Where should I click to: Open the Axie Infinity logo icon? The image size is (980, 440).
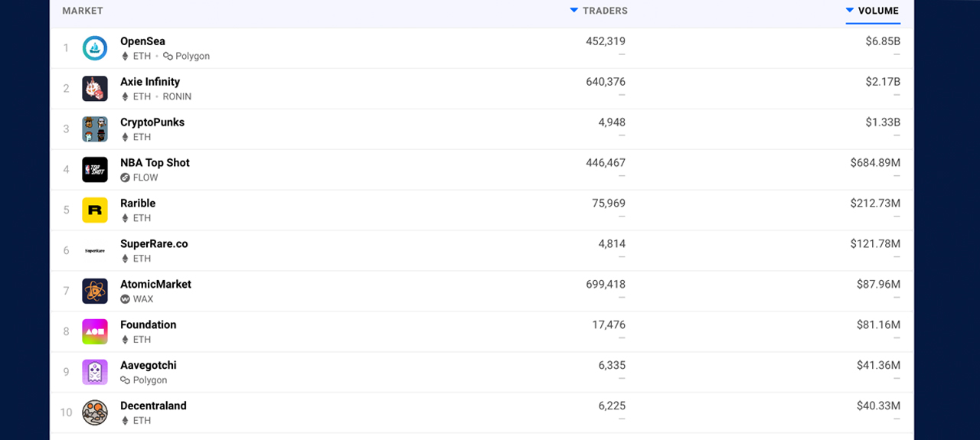(95, 89)
